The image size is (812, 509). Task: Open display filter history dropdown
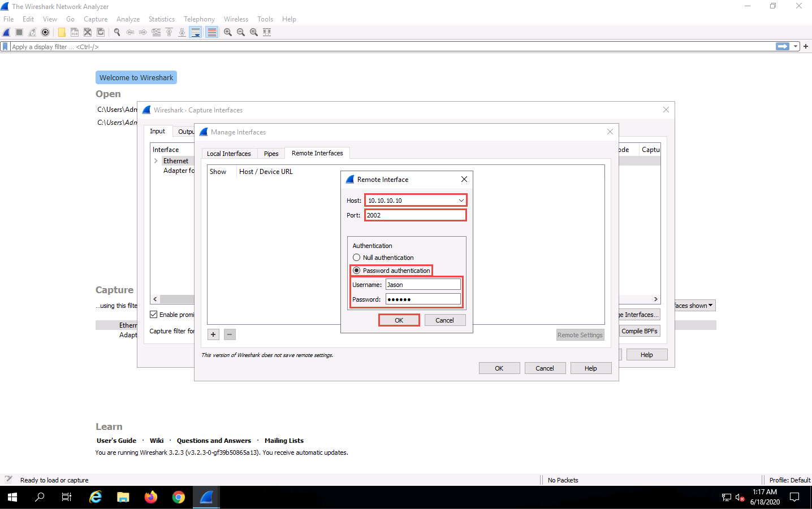tap(796, 46)
